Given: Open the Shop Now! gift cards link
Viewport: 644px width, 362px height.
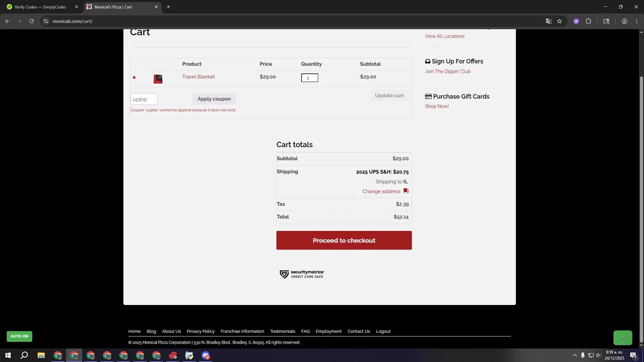Looking at the screenshot, I should [437, 106].
